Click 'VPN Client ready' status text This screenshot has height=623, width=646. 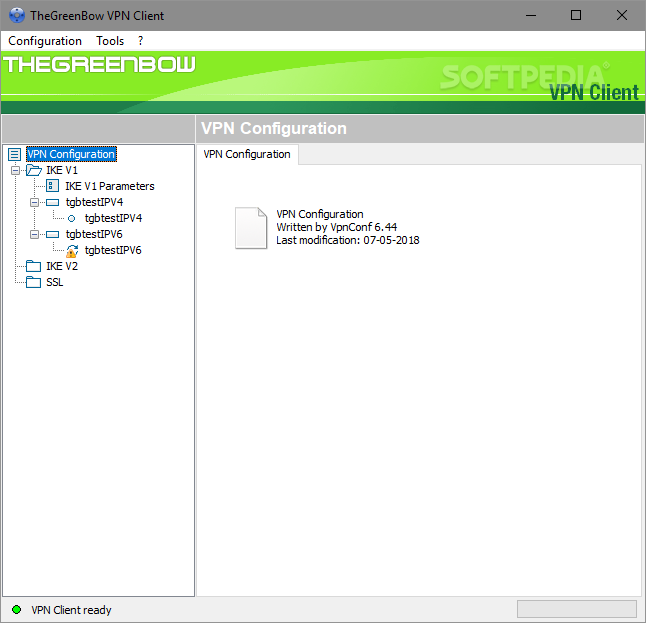tap(71, 610)
